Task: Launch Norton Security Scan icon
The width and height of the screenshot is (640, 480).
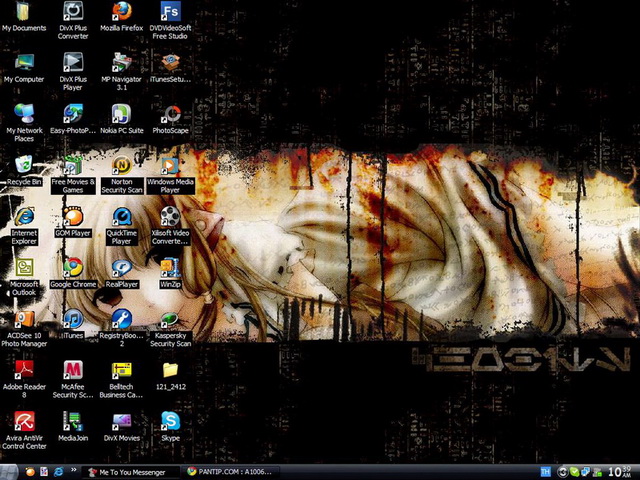Action: coord(122,165)
